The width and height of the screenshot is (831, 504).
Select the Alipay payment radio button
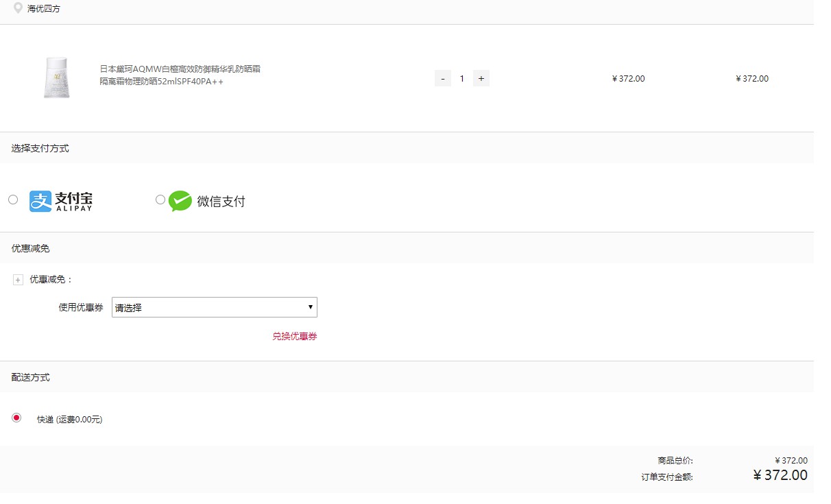tap(13, 200)
